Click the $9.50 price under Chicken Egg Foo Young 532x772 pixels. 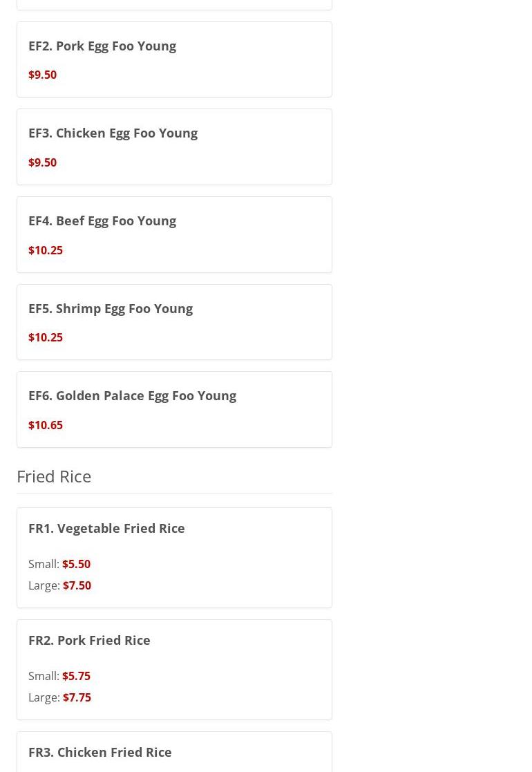pyautogui.click(x=42, y=162)
